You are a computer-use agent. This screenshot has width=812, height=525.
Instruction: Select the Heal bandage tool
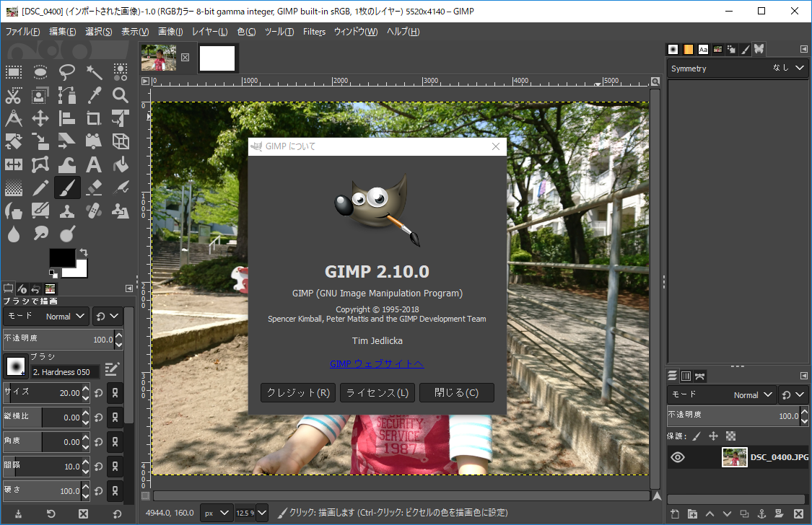(x=94, y=211)
